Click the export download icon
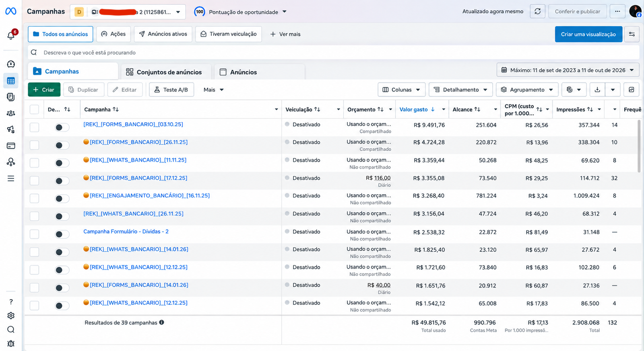Viewport: 644px width, 351px height. click(x=597, y=90)
